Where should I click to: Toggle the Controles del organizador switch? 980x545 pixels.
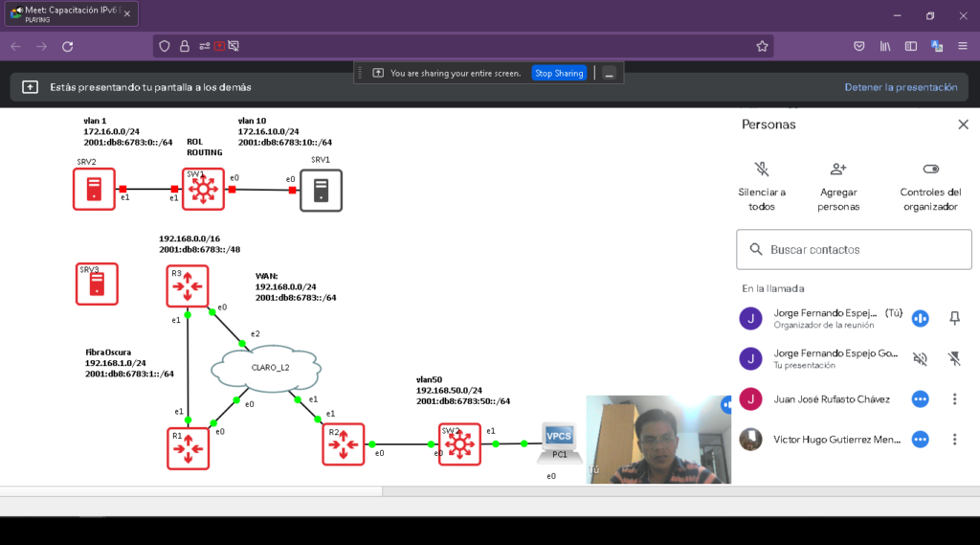click(x=928, y=170)
